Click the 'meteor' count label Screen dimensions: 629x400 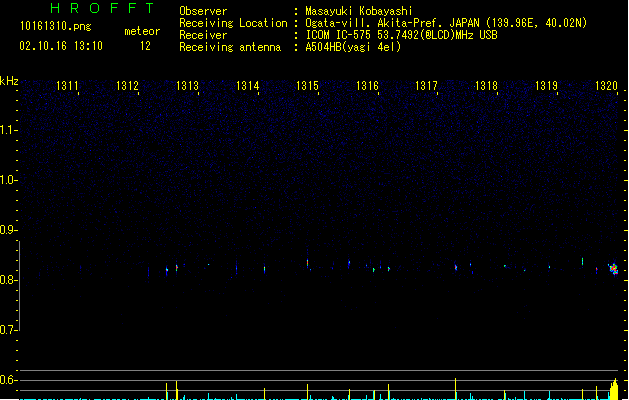click(x=142, y=31)
